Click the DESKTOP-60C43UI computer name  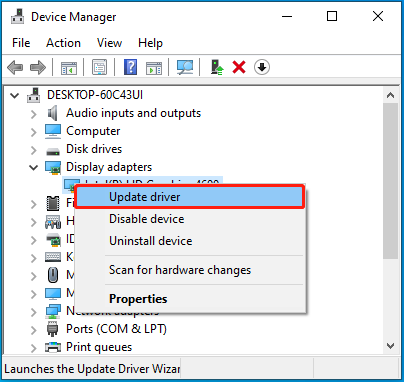pyautogui.click(x=95, y=95)
